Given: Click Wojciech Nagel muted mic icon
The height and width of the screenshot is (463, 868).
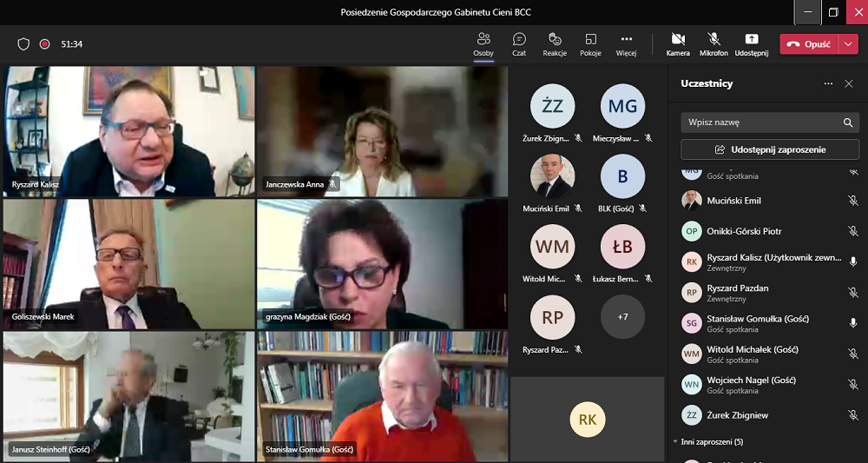Looking at the screenshot, I should pos(853,384).
